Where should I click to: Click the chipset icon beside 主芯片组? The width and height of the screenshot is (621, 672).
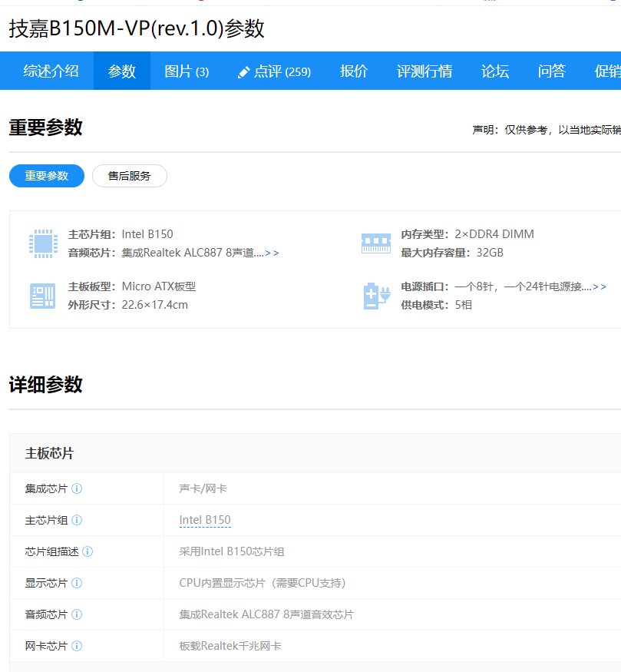click(x=43, y=243)
